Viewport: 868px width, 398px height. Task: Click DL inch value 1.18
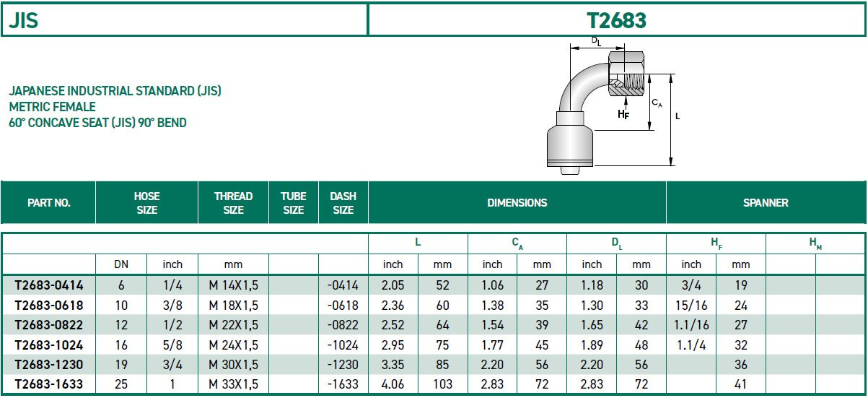[x=592, y=285]
